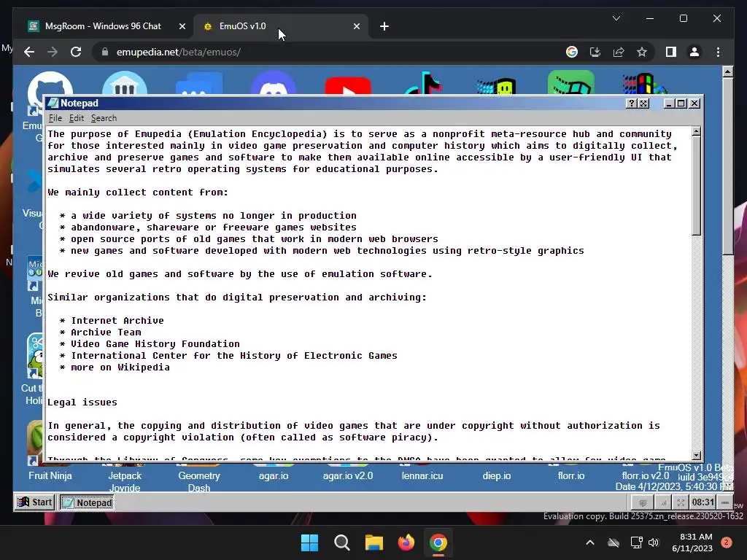Show hidden icons in Windows system tray
The width and height of the screenshot is (747, 560).
coord(589,542)
